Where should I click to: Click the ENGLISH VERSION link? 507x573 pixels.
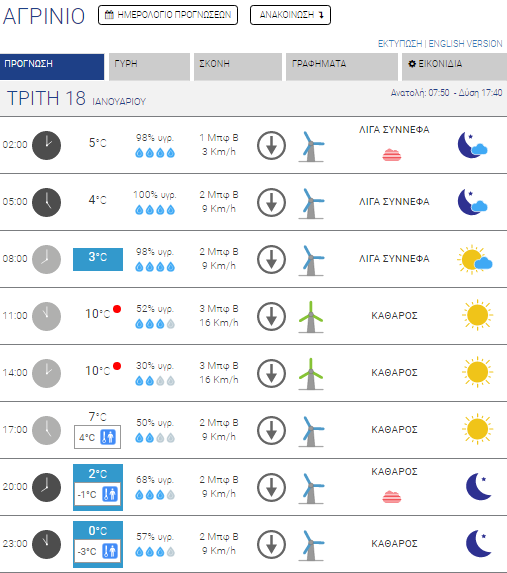(x=465, y=44)
